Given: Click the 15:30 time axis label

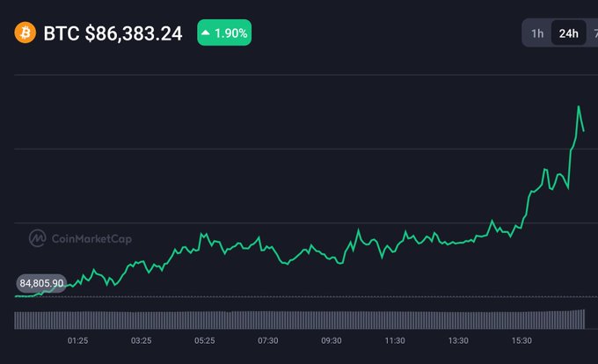Looking at the screenshot, I should point(521,340).
